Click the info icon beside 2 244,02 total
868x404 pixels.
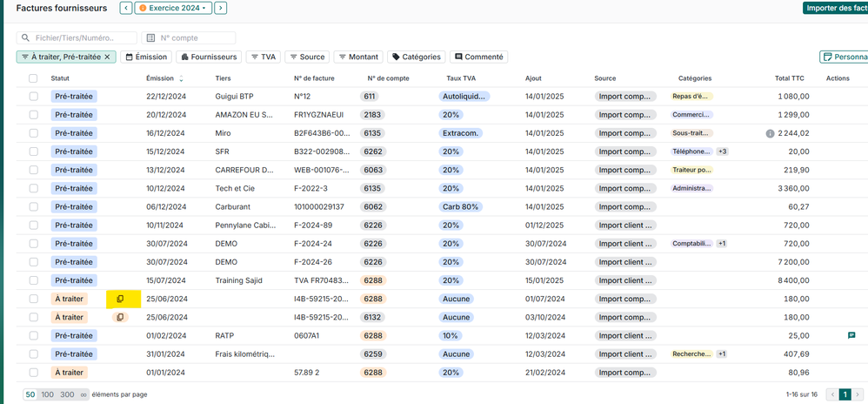770,133
